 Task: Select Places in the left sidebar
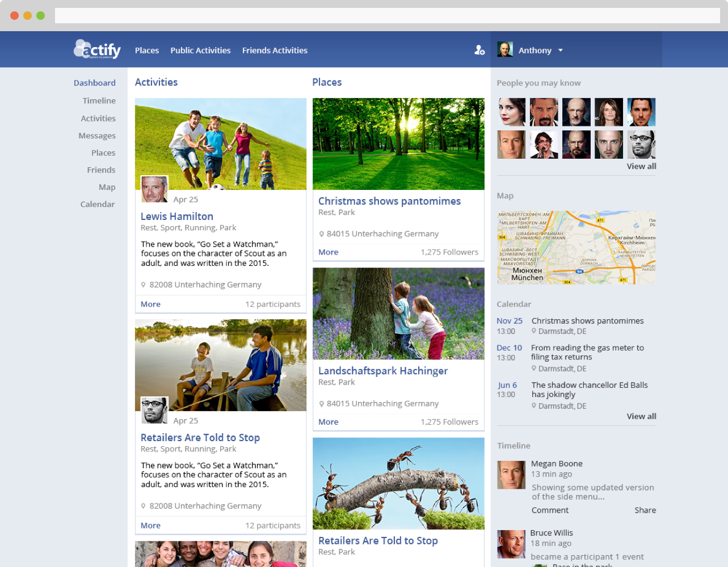pyautogui.click(x=103, y=153)
